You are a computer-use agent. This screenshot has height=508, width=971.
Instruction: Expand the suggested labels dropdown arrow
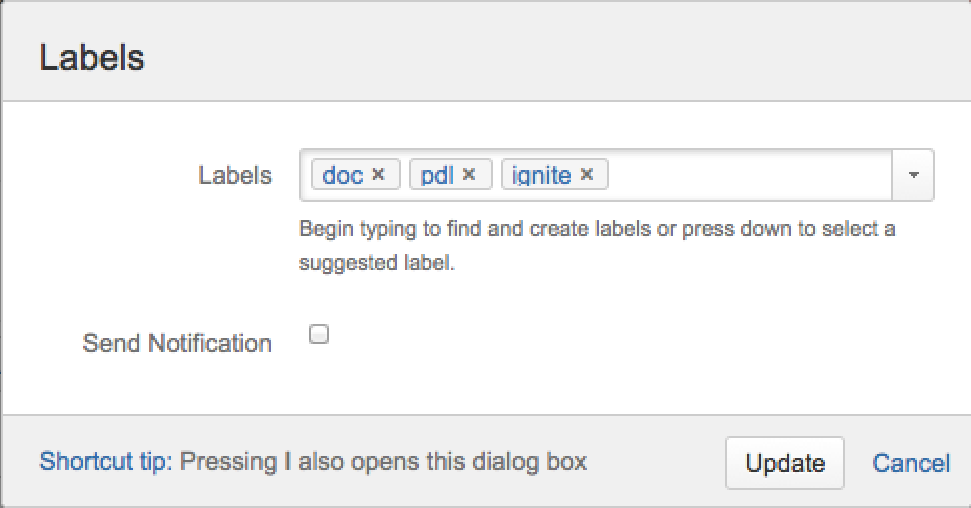click(913, 175)
